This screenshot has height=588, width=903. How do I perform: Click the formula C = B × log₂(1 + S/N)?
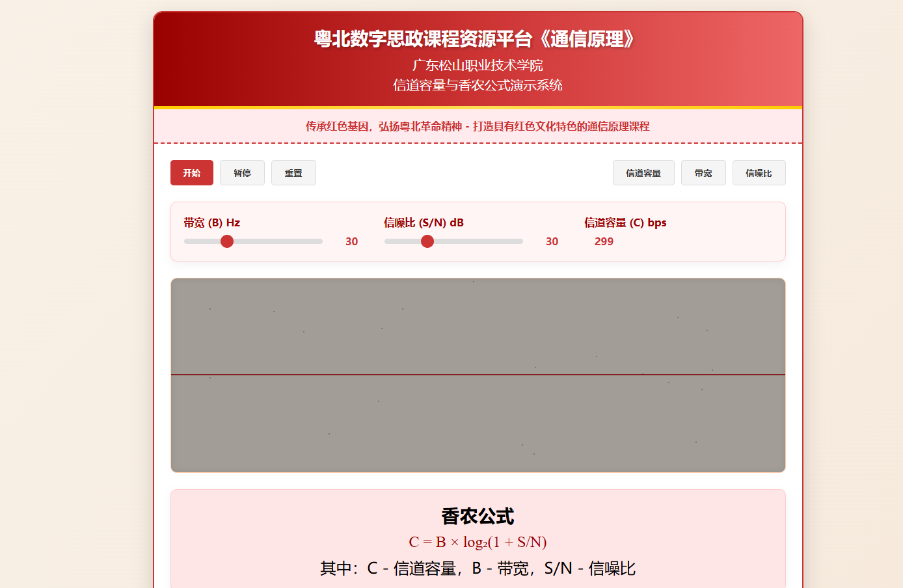pos(478,542)
